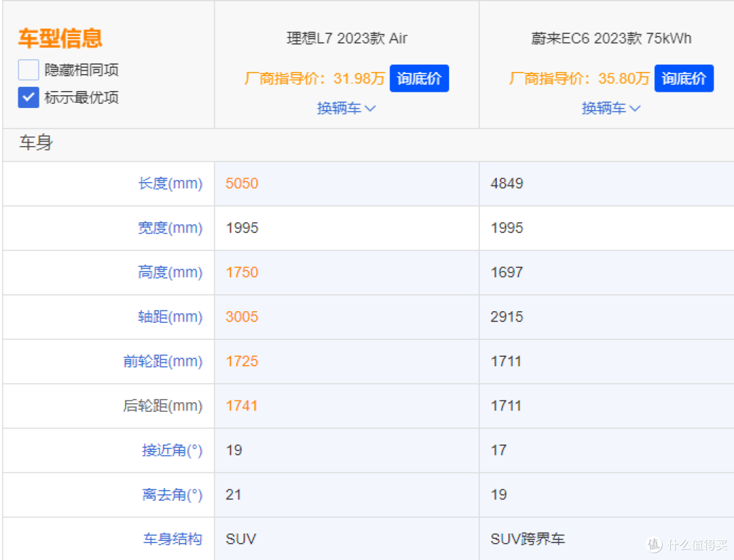Uncheck the 标示最优项 checkbox
Viewport: 734px width, 560px height.
coord(29,97)
